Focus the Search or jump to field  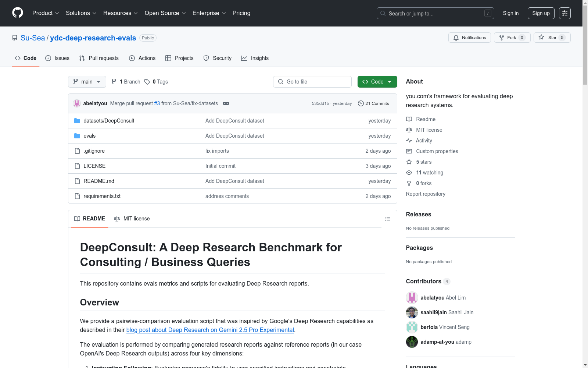[x=435, y=13]
